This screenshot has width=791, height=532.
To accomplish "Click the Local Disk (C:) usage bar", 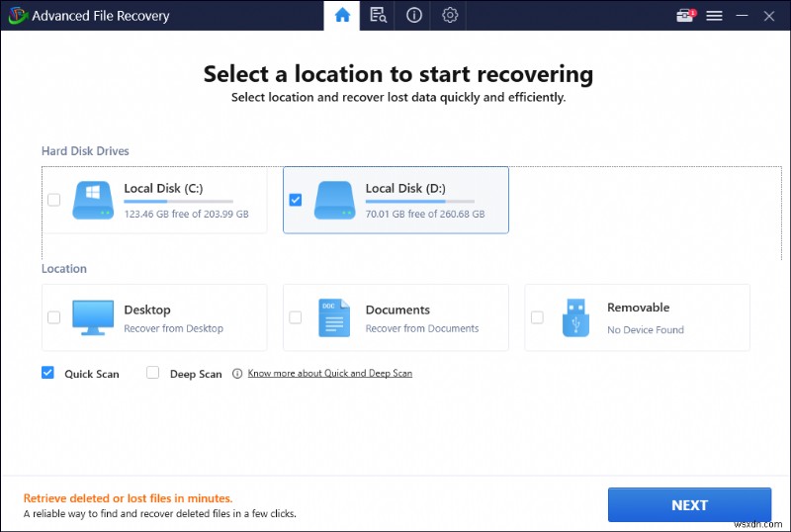I will click(x=179, y=202).
